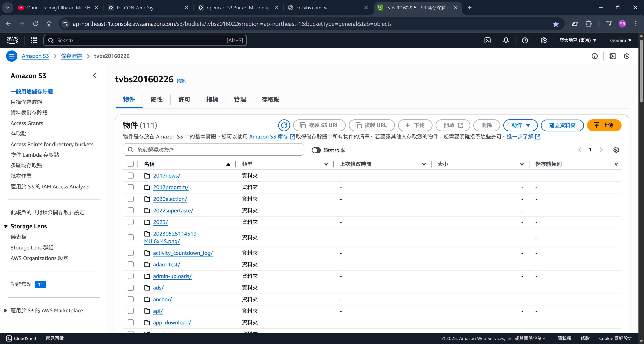Open the Chrome three-dot menu

(x=636, y=24)
